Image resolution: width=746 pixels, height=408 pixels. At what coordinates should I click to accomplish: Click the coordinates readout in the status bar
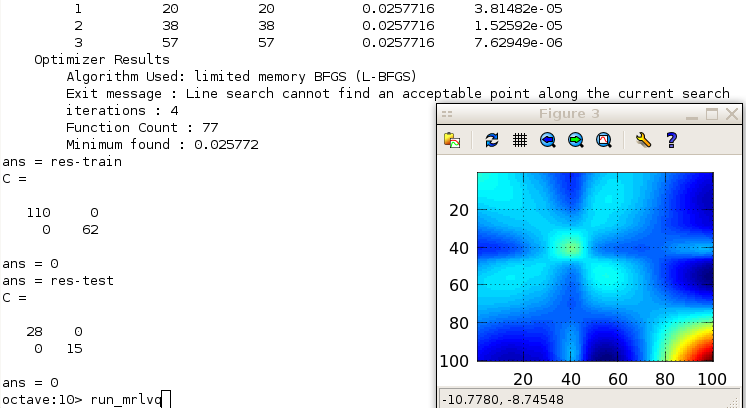click(x=500, y=398)
